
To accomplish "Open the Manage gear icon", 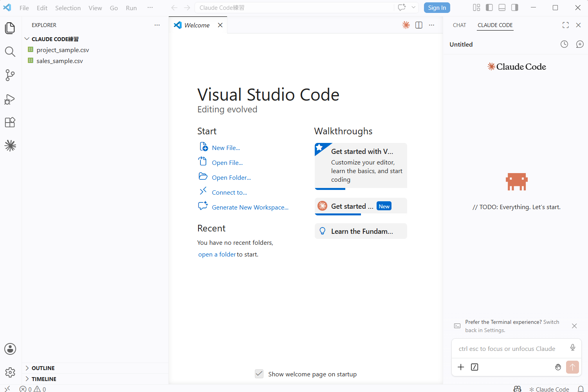I will (x=10, y=372).
